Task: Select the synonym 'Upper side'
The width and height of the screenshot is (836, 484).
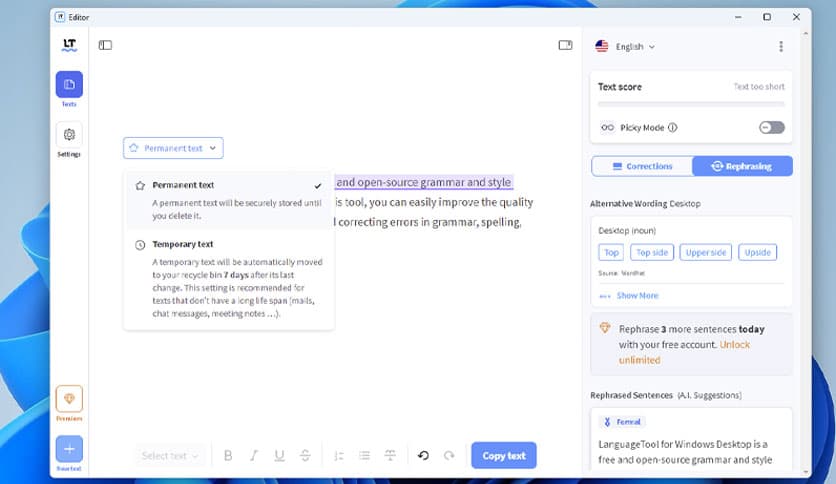Action: (x=706, y=252)
